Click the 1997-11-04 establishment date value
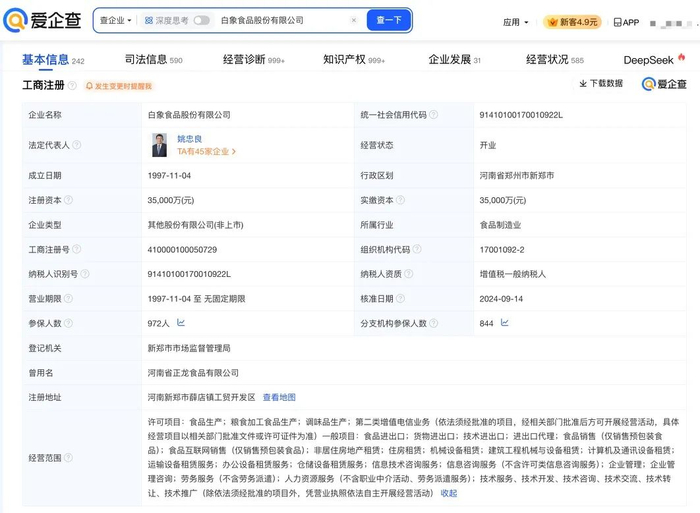The image size is (700, 513). 169,175
